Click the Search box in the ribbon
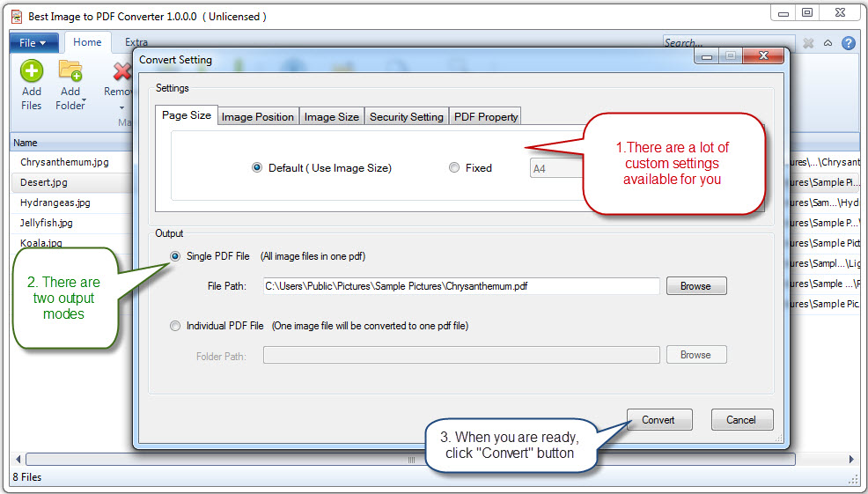Viewport: 868px width, 494px height. click(x=729, y=42)
